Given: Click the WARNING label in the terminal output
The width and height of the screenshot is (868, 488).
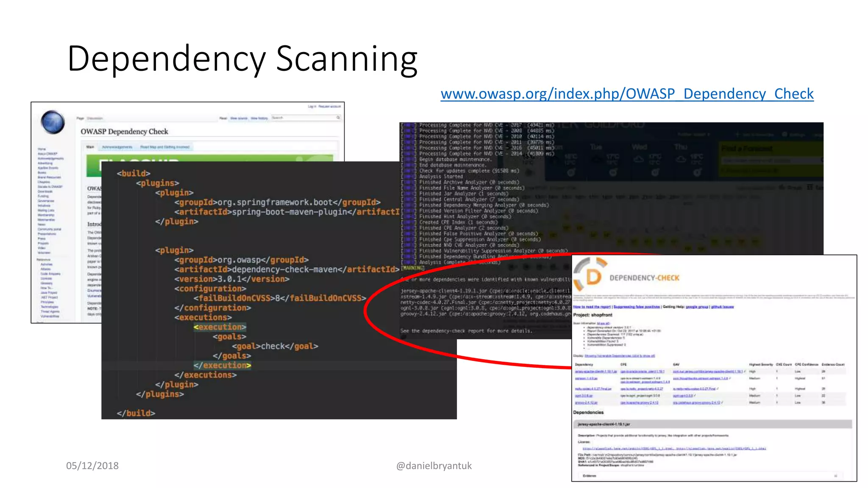Looking at the screenshot, I should [x=413, y=268].
